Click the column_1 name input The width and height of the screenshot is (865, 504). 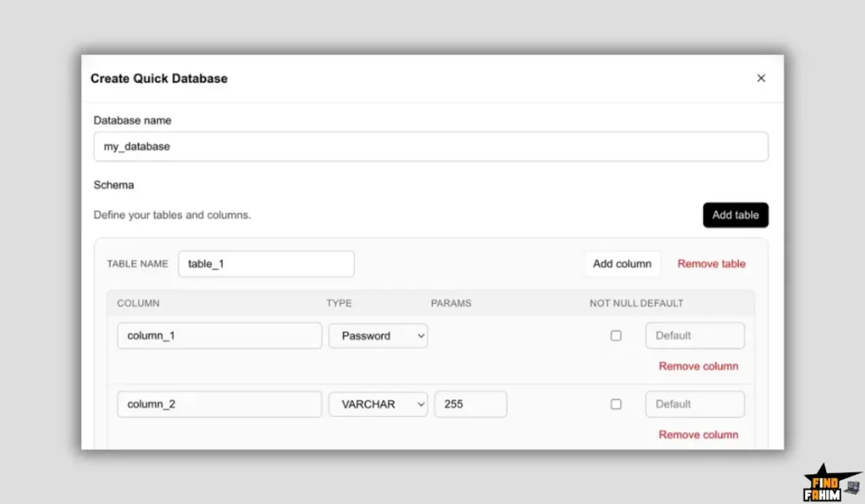219,335
